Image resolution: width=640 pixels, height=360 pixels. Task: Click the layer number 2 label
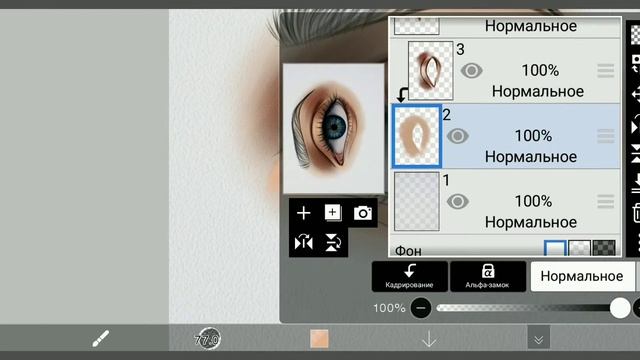tap(446, 115)
